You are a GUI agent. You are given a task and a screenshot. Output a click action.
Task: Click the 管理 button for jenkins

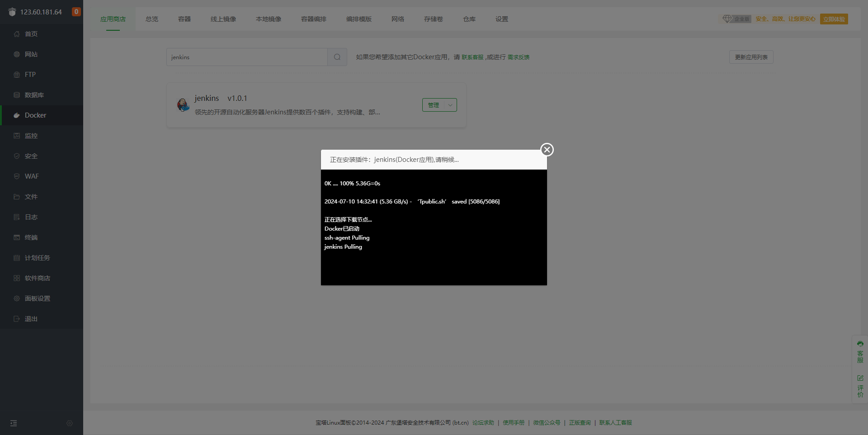(434, 105)
